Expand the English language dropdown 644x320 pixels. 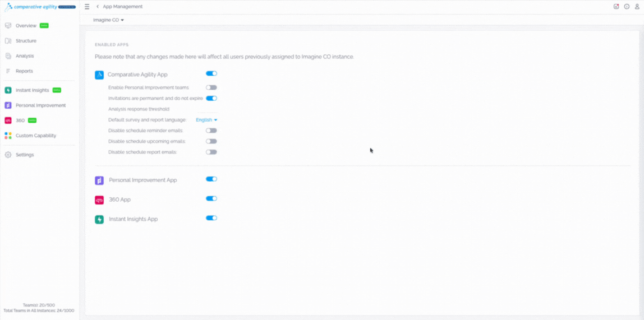pos(206,120)
